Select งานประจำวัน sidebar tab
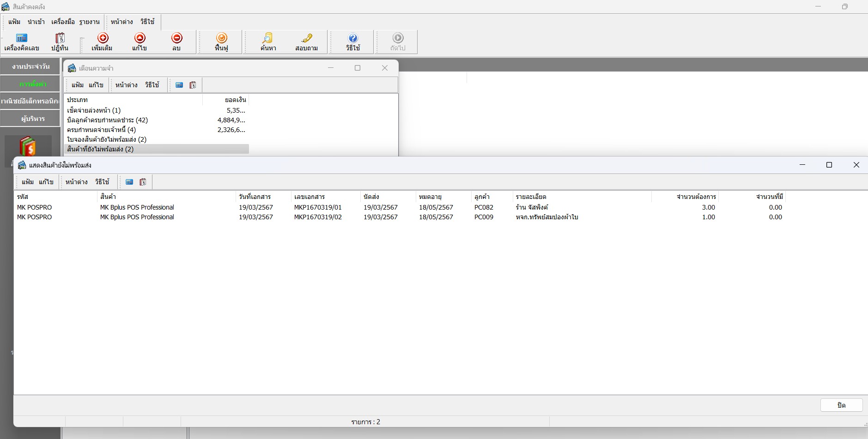The image size is (868, 439). pyautogui.click(x=30, y=66)
